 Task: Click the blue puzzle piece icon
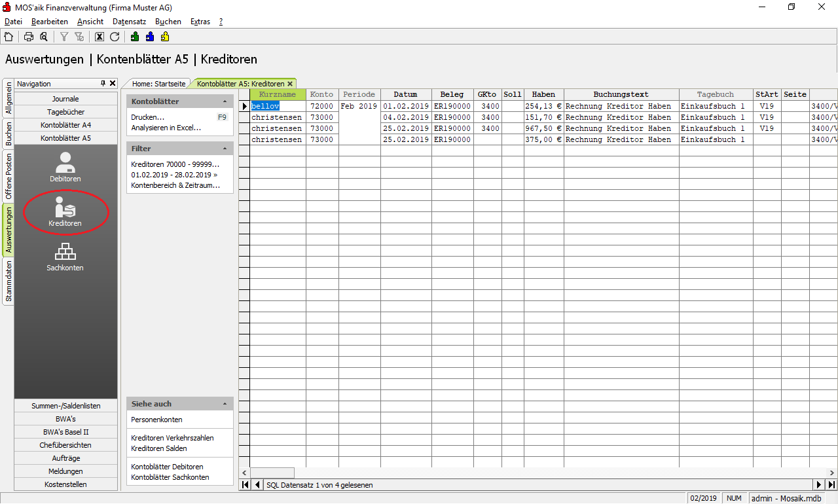(x=150, y=37)
